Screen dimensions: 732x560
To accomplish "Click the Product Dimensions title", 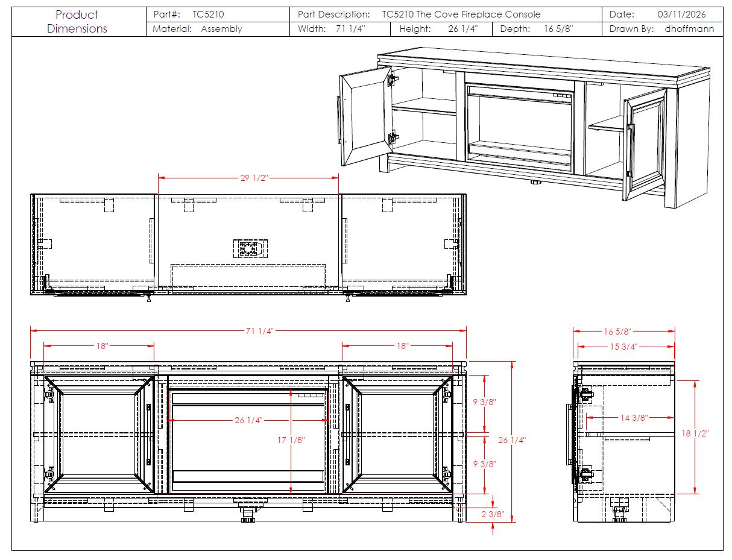I will pos(77,22).
